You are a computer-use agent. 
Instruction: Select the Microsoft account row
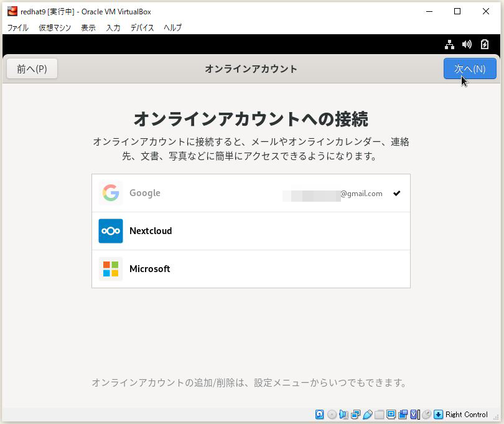[251, 269]
